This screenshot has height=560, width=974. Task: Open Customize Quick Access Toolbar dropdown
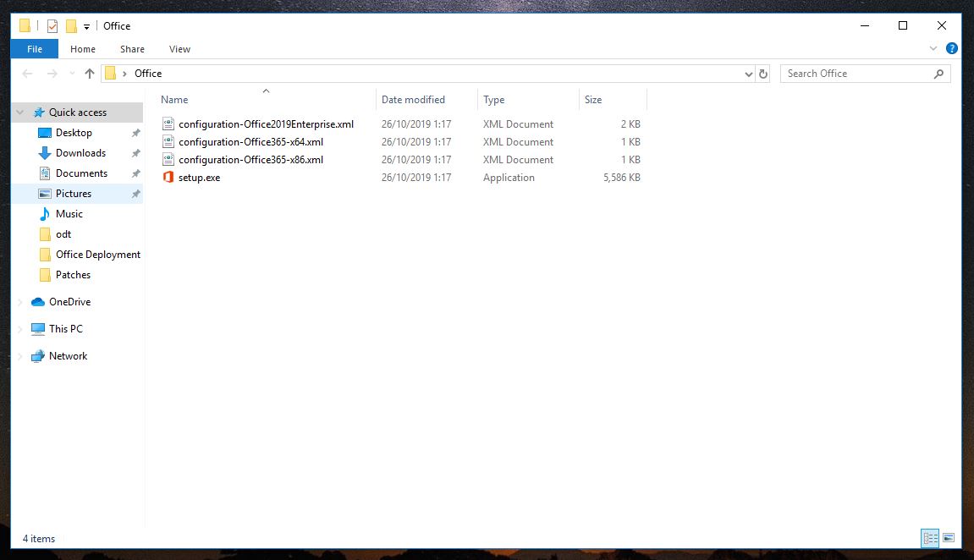[86, 27]
